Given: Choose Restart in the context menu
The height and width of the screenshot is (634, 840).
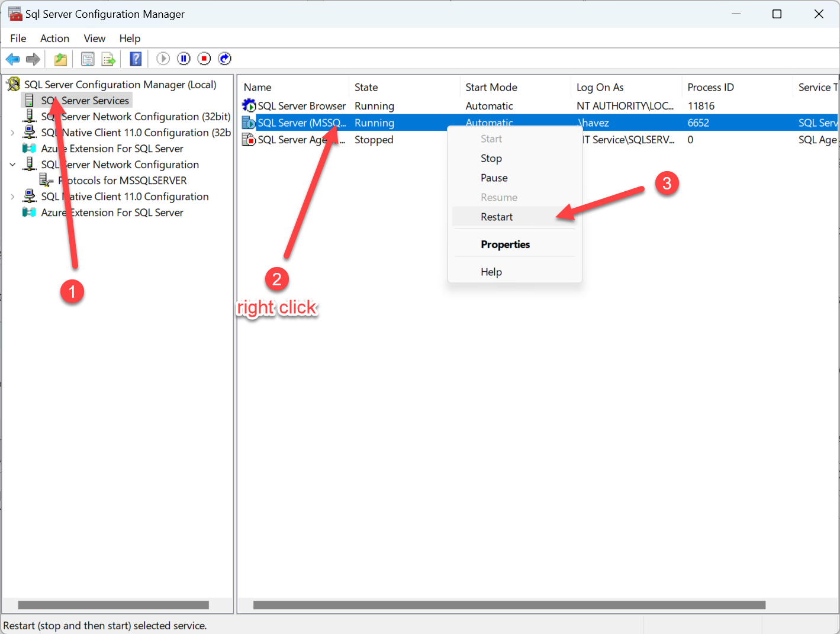Looking at the screenshot, I should click(514, 217).
